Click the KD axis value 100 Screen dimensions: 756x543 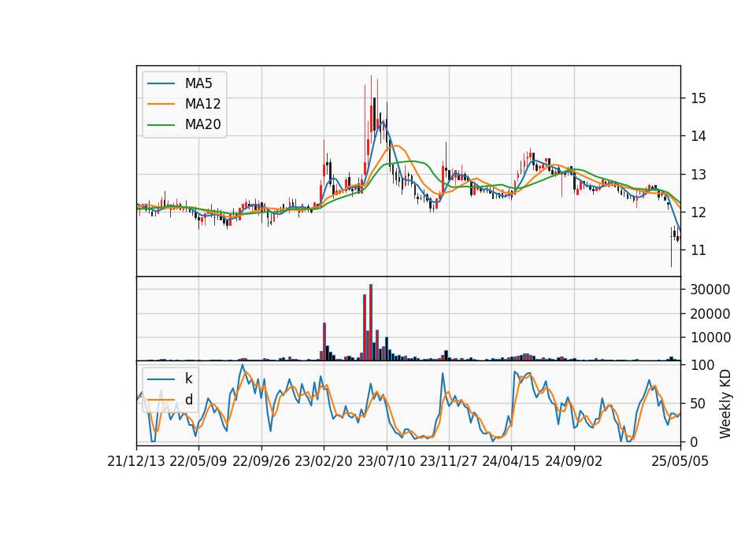point(702,365)
